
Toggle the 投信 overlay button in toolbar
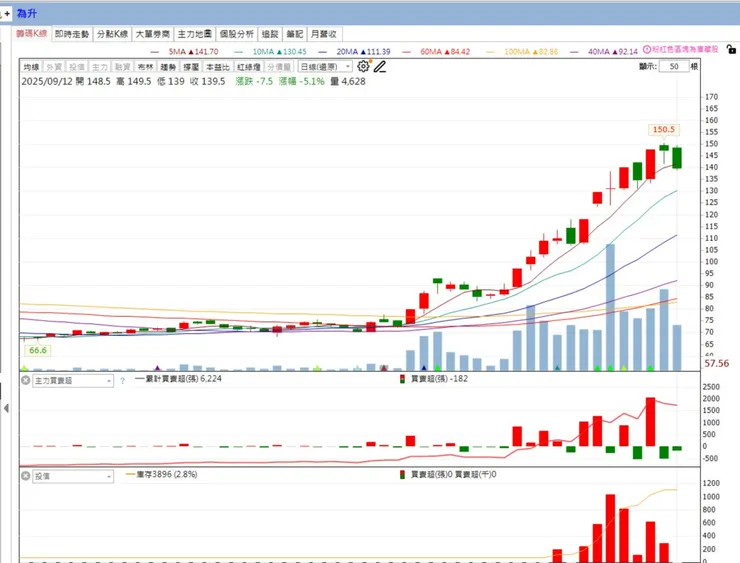point(76,67)
